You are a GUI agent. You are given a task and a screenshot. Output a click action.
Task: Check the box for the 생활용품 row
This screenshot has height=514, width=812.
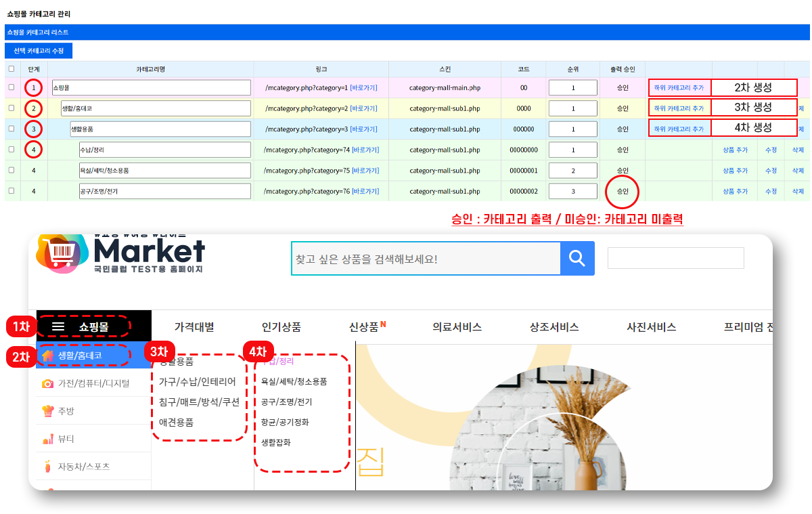(x=11, y=129)
